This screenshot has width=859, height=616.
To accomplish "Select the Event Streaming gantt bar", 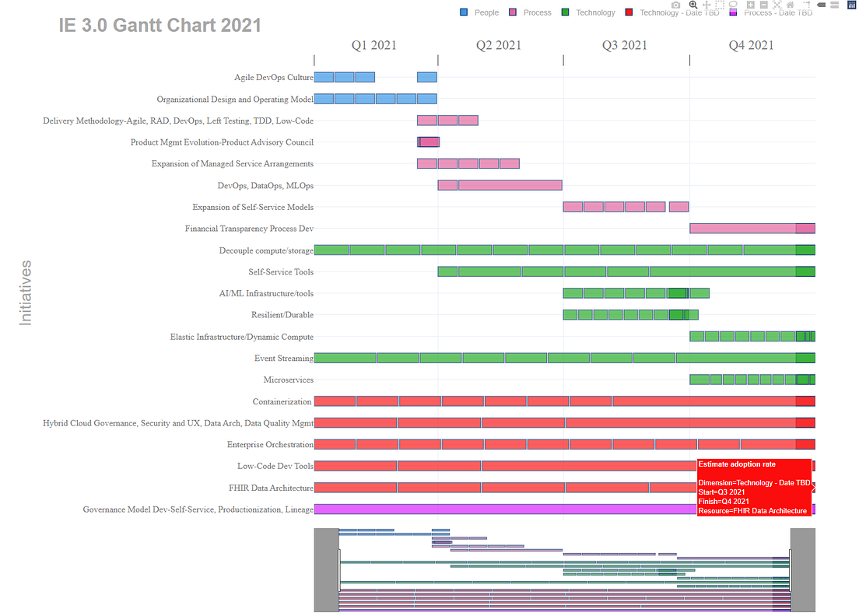I will [467, 357].
